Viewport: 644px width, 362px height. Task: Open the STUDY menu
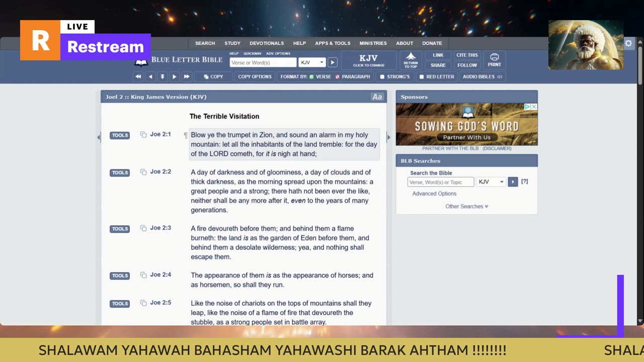coord(232,43)
